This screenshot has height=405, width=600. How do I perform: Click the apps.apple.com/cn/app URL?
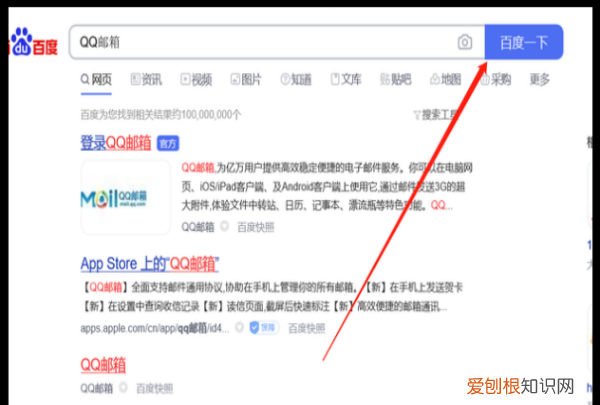pyautogui.click(x=155, y=328)
